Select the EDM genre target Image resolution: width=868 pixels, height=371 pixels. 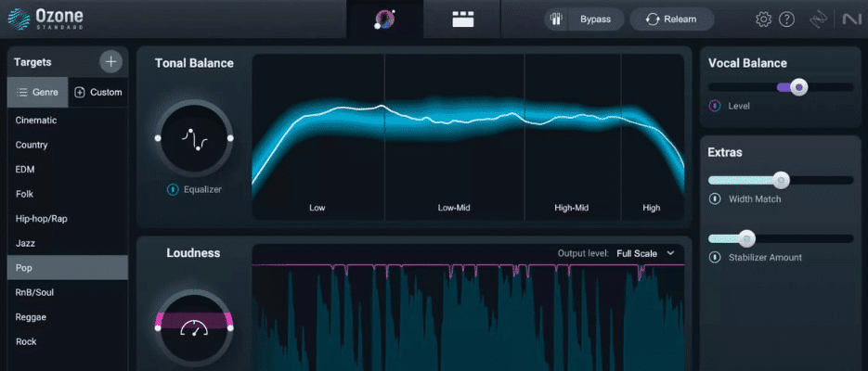[68, 169]
